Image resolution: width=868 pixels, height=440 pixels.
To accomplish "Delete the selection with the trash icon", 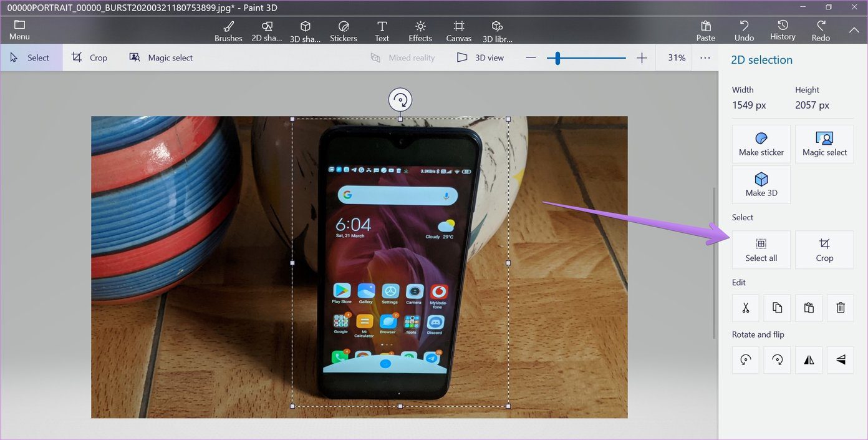I will pyautogui.click(x=840, y=308).
